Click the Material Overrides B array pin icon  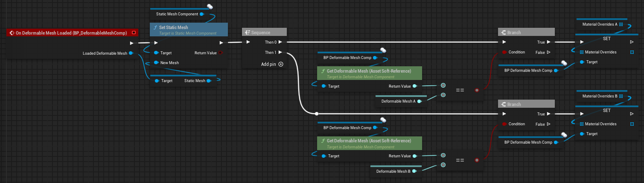coord(621,96)
